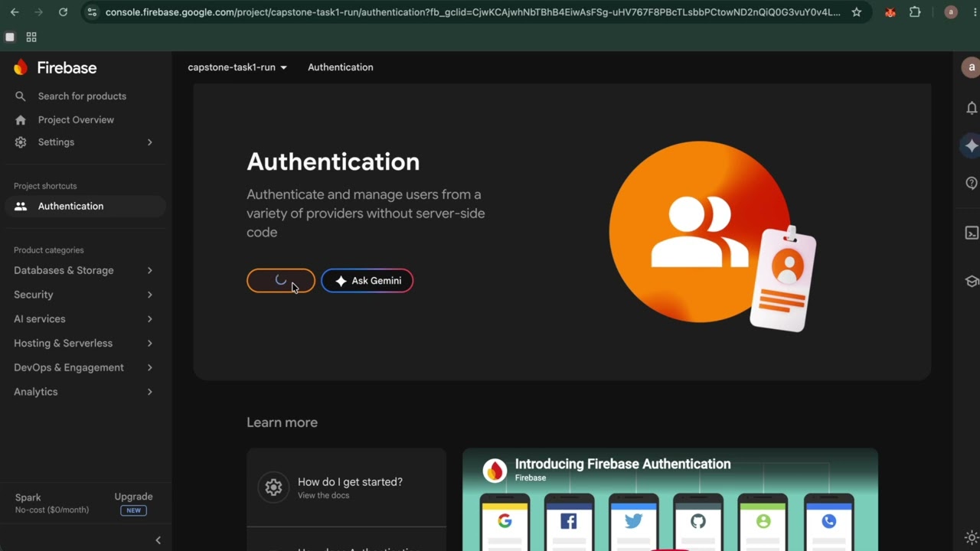Select Authentication under Project shortcuts

tap(85, 207)
